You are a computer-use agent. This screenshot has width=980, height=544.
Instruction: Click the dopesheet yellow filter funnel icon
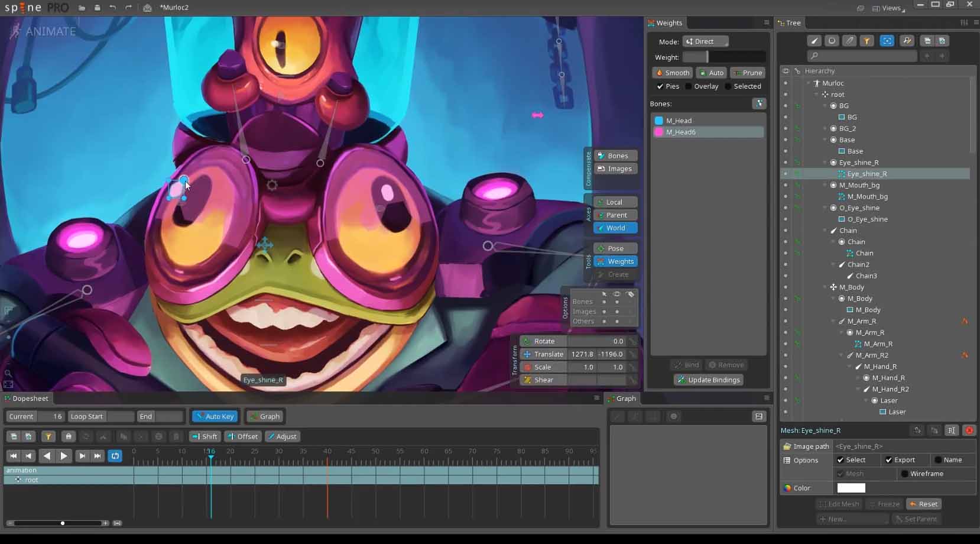[48, 436]
